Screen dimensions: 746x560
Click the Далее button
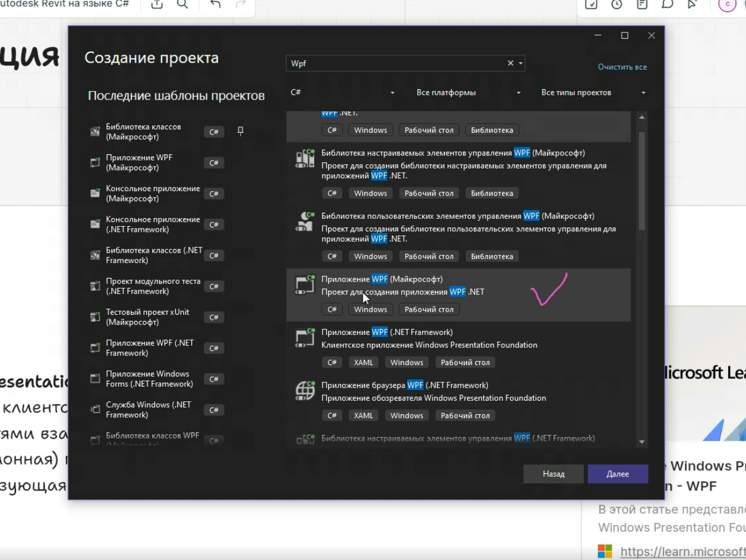[x=618, y=474]
